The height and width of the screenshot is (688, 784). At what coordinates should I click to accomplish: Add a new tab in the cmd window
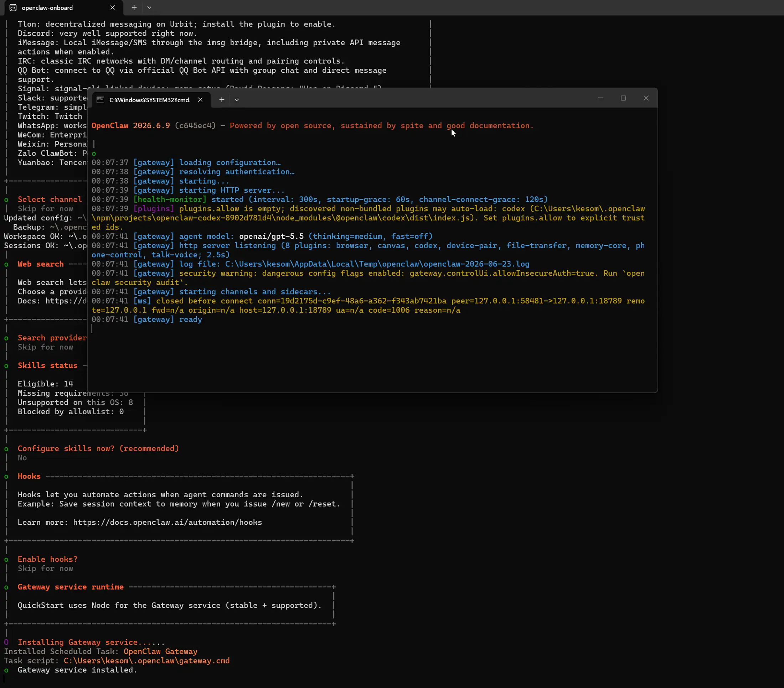tap(222, 100)
